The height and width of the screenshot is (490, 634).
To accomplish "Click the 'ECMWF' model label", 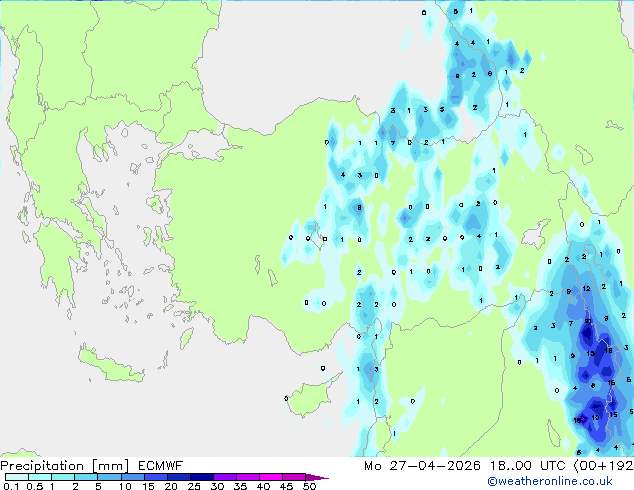I will coord(161,466).
